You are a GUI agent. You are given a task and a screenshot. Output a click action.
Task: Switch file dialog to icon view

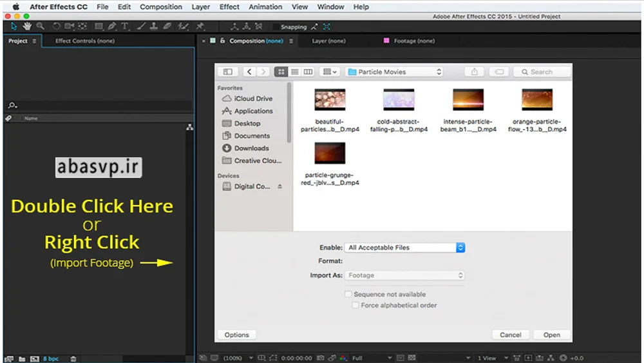281,72
